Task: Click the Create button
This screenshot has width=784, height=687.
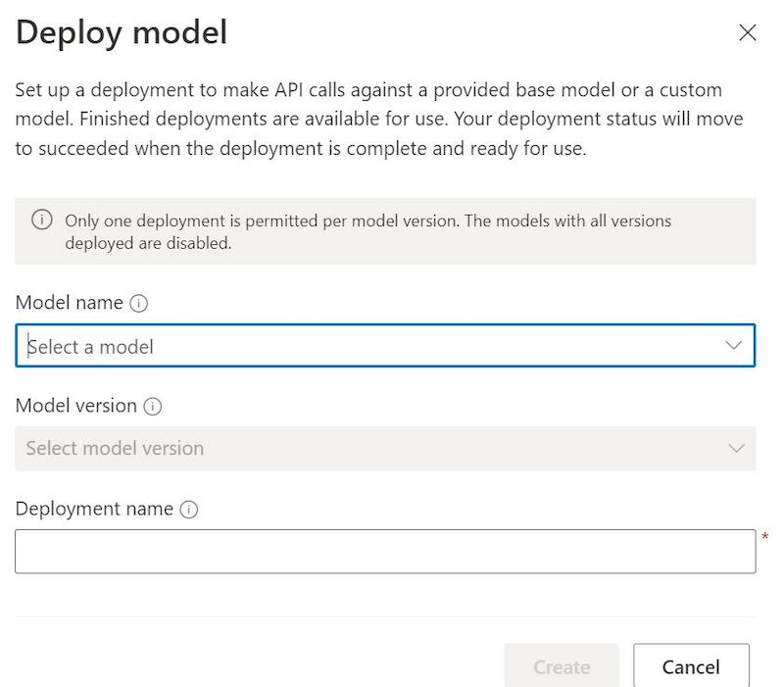Action: point(562,666)
